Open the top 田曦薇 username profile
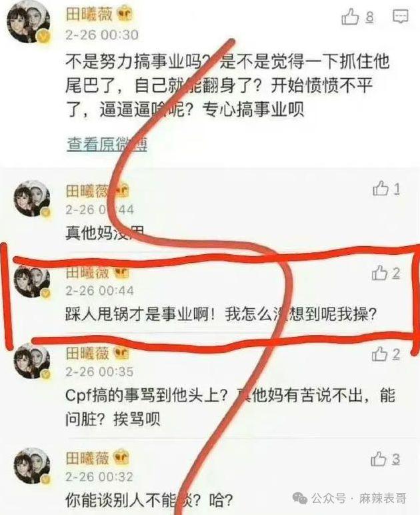The height and width of the screenshot is (515, 420). [x=89, y=15]
